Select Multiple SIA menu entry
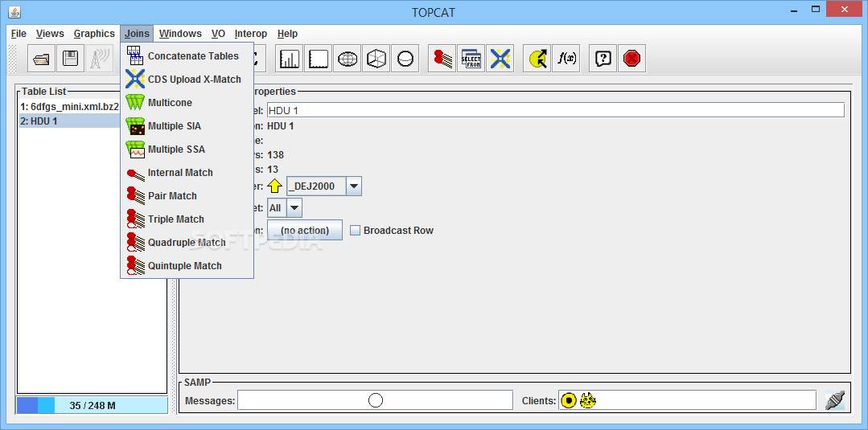Image resolution: width=868 pixels, height=430 pixels. click(x=187, y=125)
